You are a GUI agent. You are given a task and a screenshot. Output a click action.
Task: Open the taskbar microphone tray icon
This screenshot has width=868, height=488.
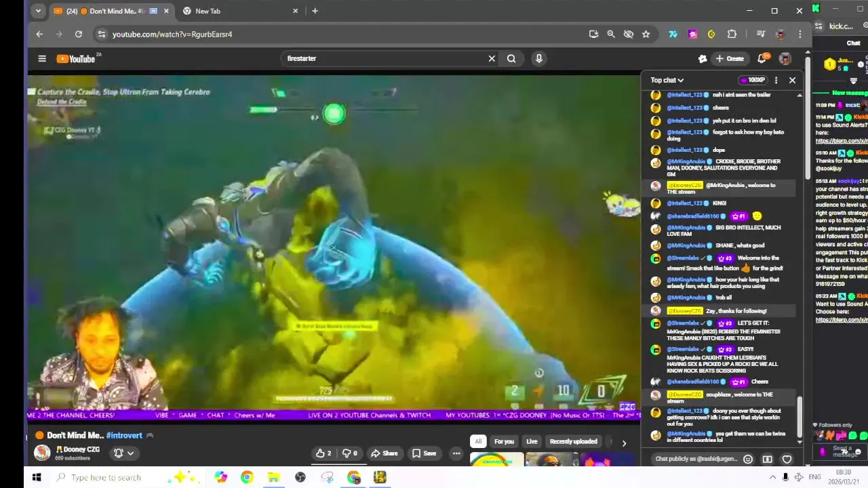point(786,477)
